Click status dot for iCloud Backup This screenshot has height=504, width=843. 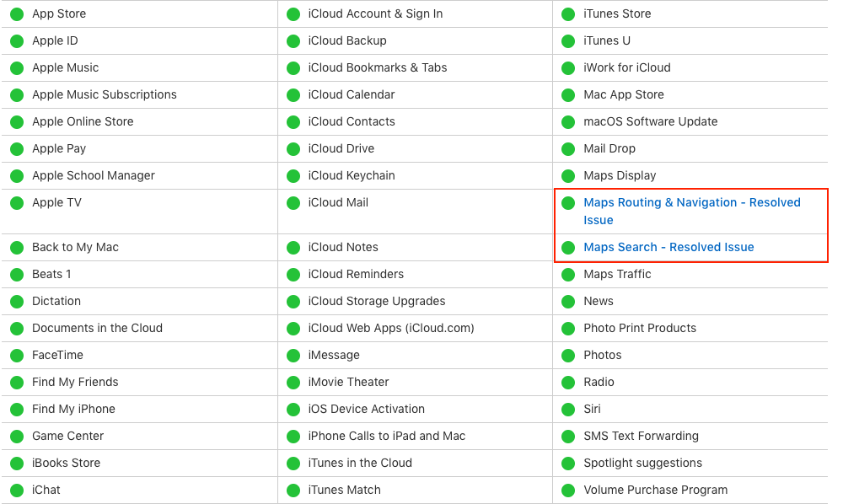click(x=293, y=41)
